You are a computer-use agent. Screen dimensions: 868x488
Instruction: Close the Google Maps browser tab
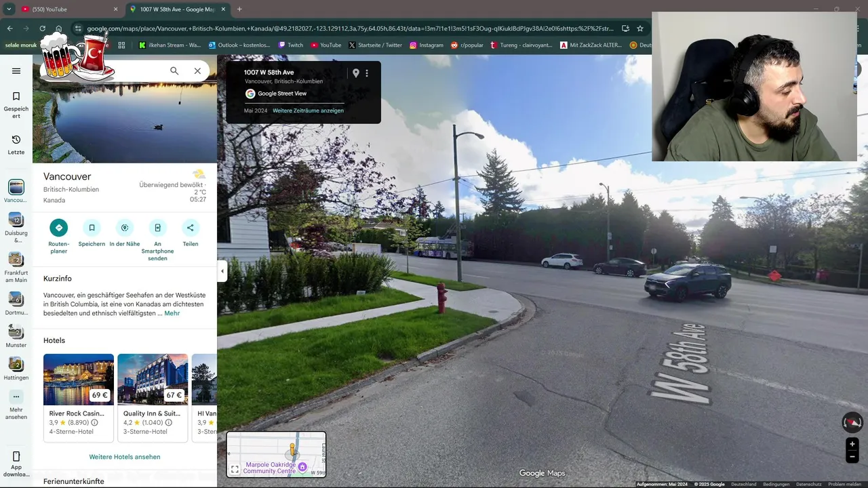point(223,9)
